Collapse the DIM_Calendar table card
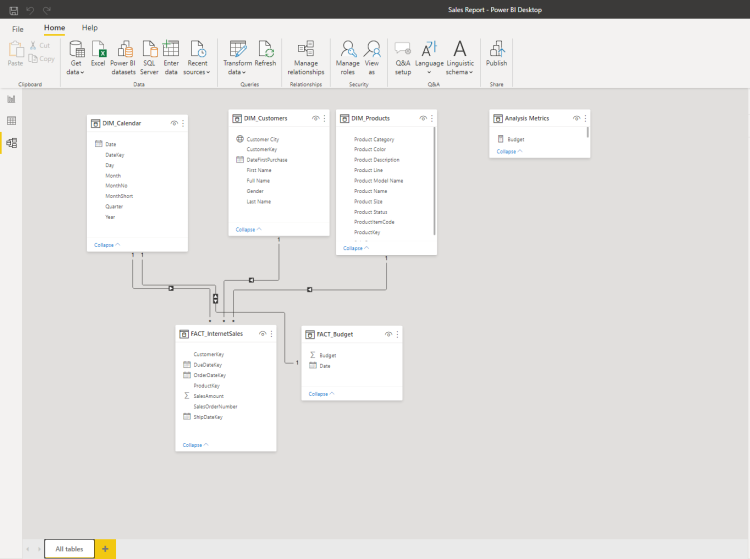The height and width of the screenshot is (559, 750). tap(107, 245)
